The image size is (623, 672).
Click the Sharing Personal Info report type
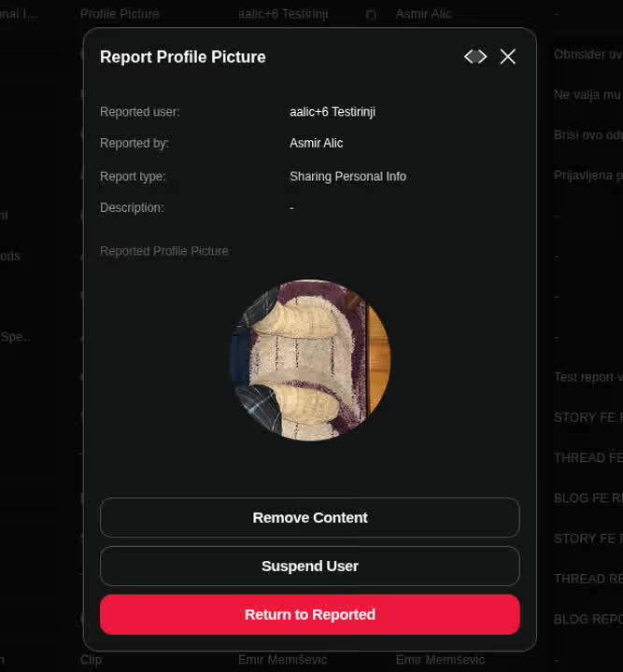[347, 176]
